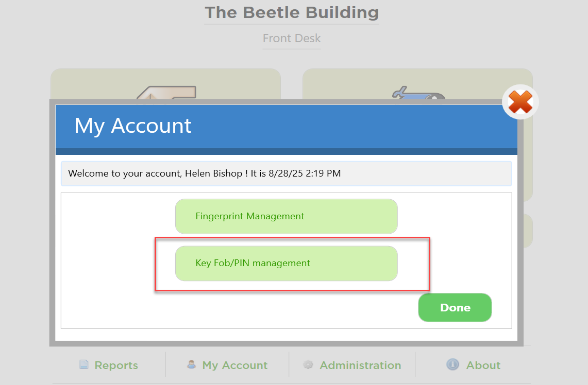Click the welcome message field for Helen Bishop
The image size is (588, 385).
click(286, 173)
